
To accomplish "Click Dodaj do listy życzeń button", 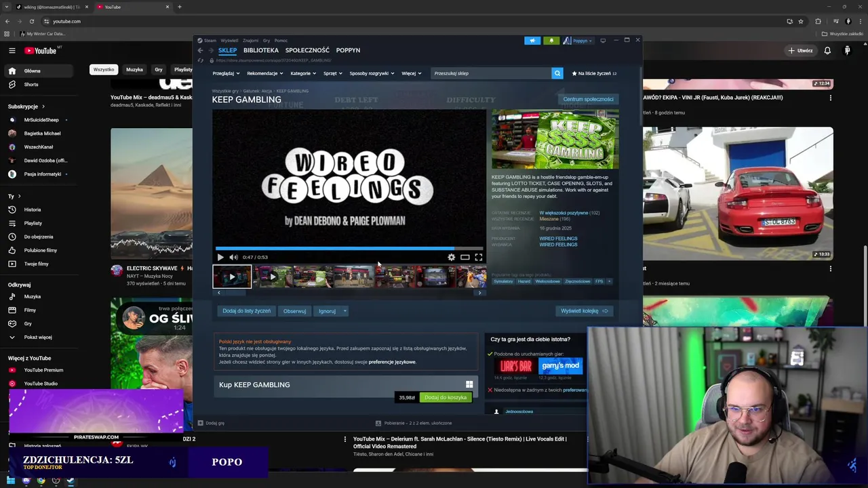I will click(x=247, y=311).
